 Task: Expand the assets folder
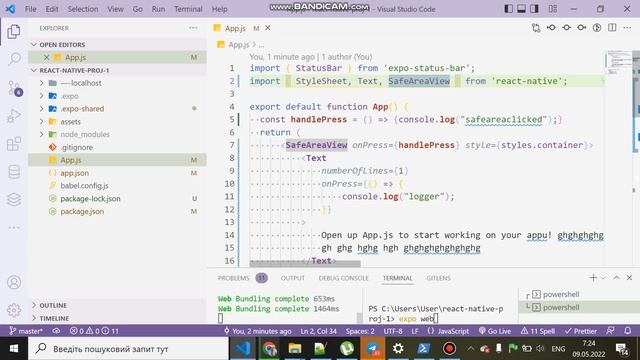pyautogui.click(x=41, y=122)
